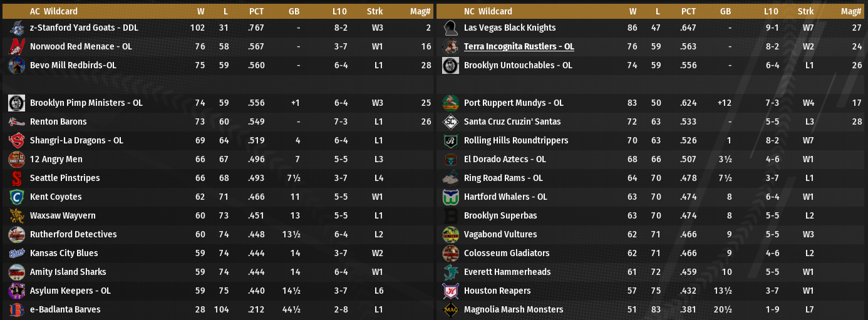Click the Everett Hammerheads shark logo
The height and width of the screenshot is (320, 868).
[450, 272]
